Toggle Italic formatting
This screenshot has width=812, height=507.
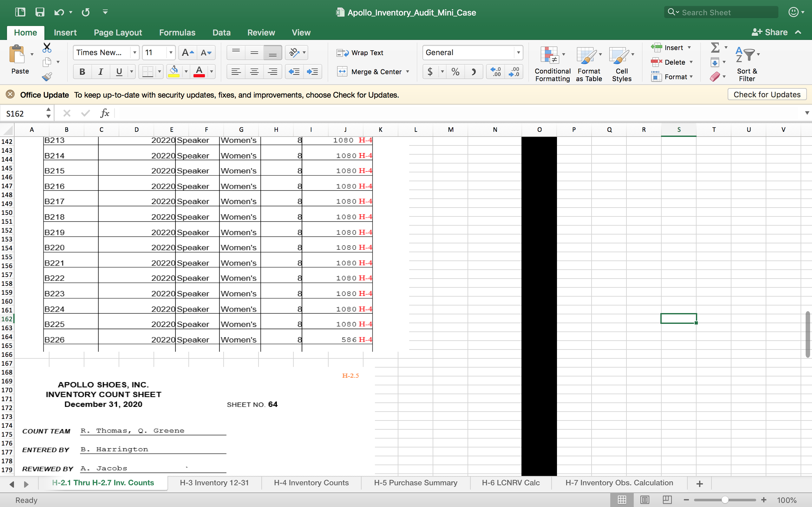[x=100, y=72]
